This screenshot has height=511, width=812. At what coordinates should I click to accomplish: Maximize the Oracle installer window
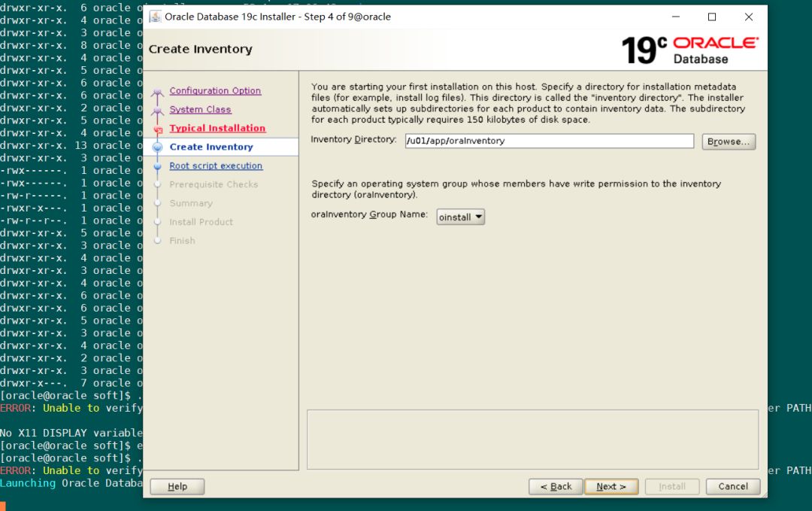[712, 17]
